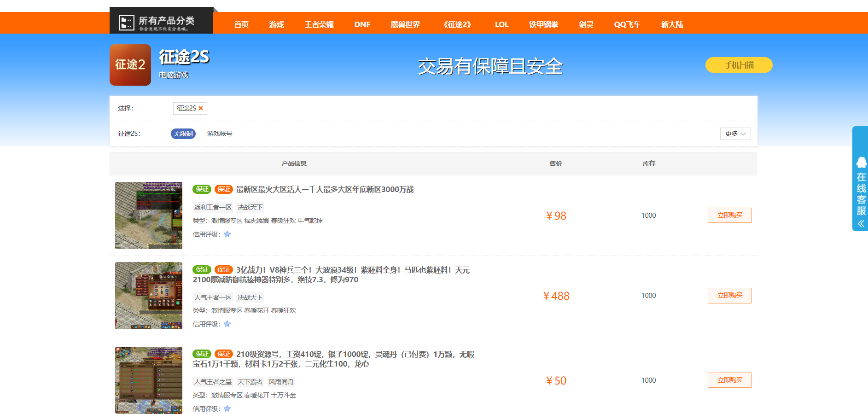Expand the 更多 filter dropdown
Image resolution: width=868 pixels, height=414 pixels.
pyautogui.click(x=735, y=134)
